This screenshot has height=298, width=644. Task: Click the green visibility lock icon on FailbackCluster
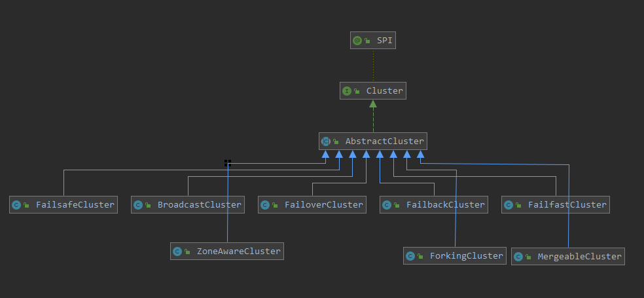click(x=397, y=206)
